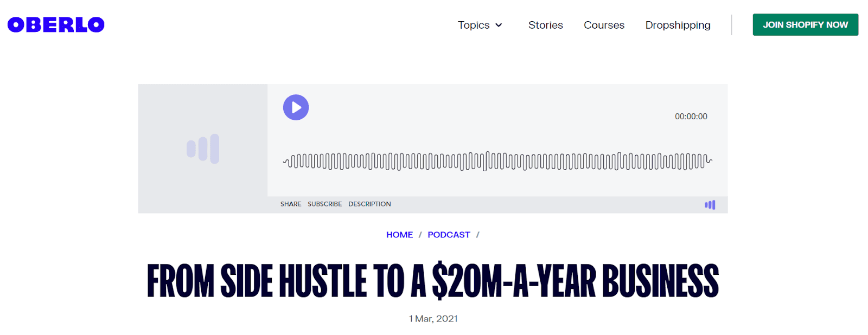This screenshot has width=868, height=335.
Task: Click the Oberlo logo
Action: [56, 25]
